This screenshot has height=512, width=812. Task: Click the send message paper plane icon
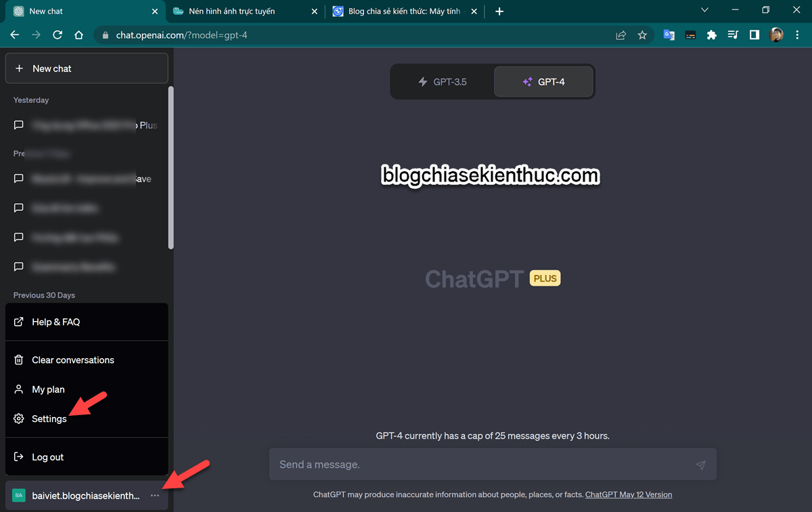700,465
